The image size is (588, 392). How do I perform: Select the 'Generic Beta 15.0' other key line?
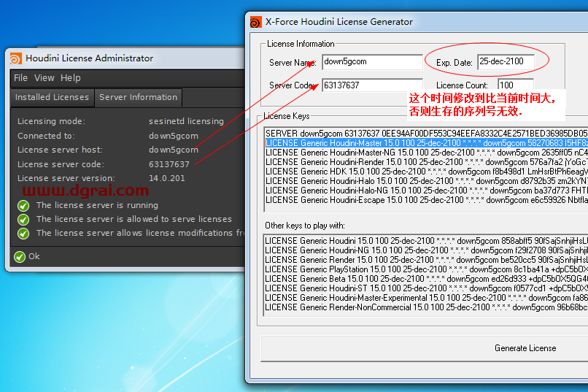tap(426, 279)
